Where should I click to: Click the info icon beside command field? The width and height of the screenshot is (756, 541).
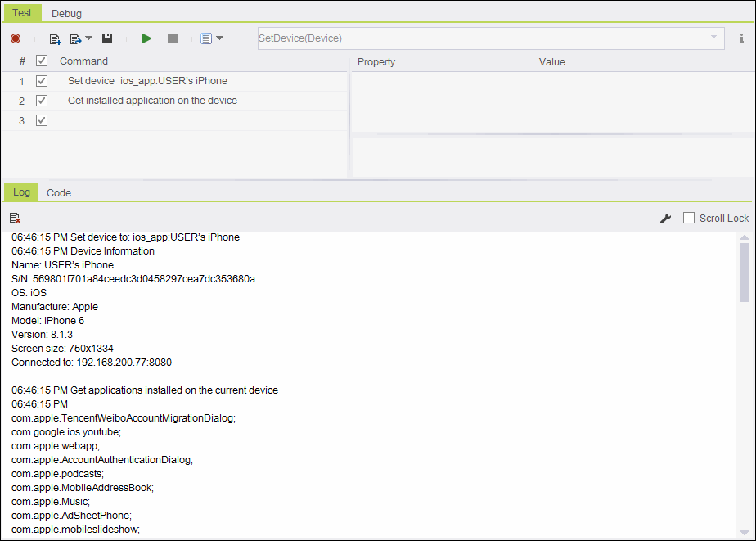[741, 38]
